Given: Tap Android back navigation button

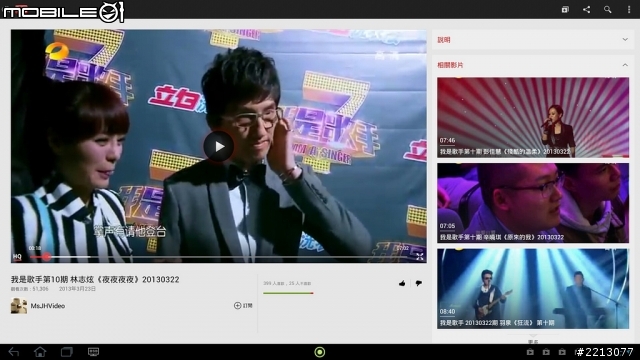Looking at the screenshot, I should pyautogui.click(x=14, y=352).
